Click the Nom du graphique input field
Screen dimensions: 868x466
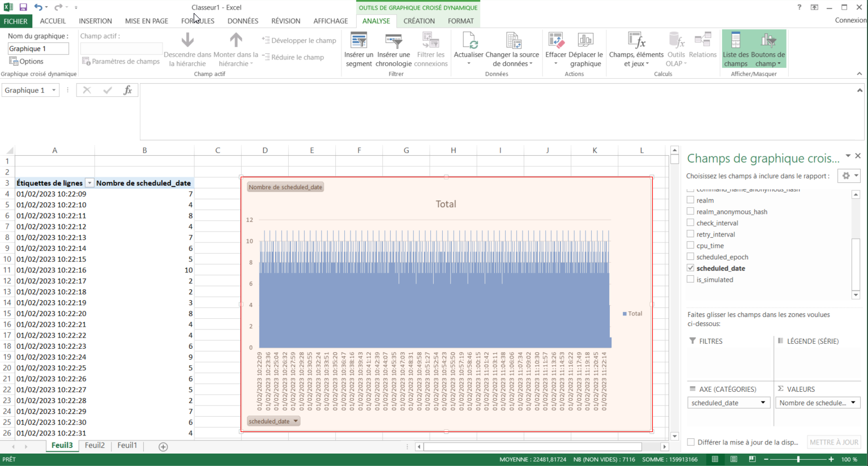[38, 49]
